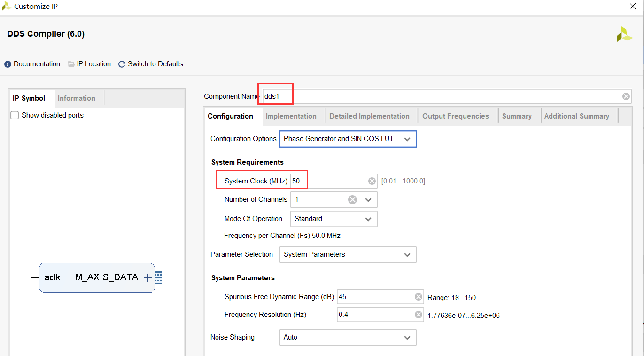Clear the Number of Channels value

[352, 200]
